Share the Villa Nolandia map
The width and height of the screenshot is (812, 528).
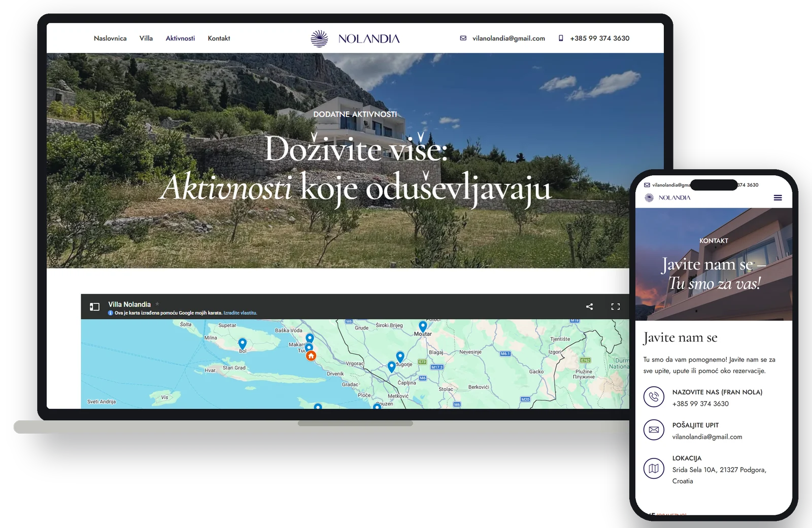tap(589, 307)
